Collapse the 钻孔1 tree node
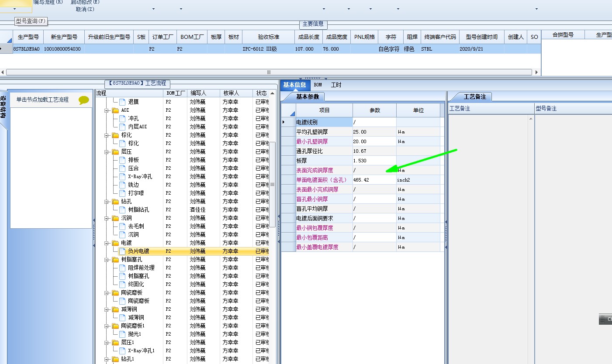 (107, 359)
